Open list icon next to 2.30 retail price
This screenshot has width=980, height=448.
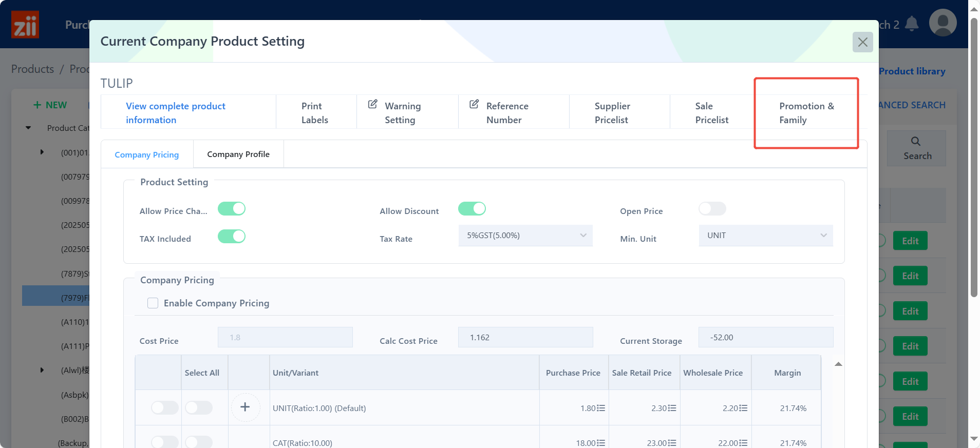pos(672,408)
